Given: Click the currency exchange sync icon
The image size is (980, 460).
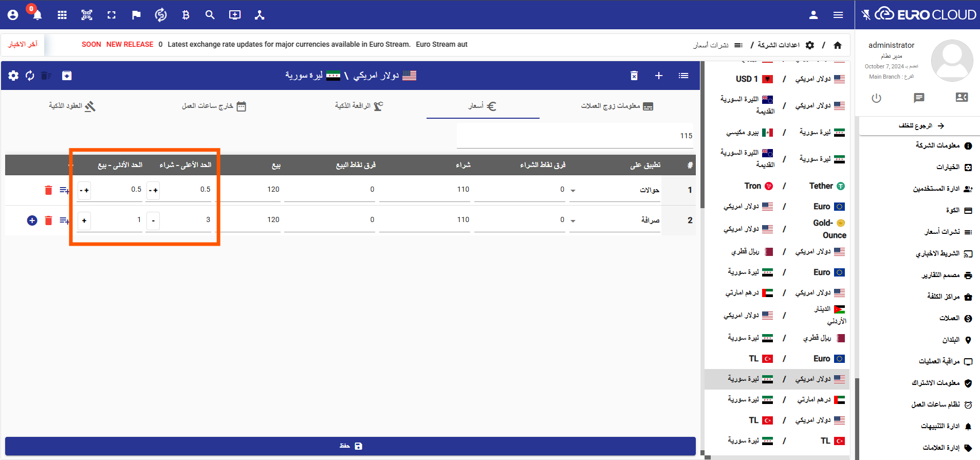Looking at the screenshot, I should point(161,15).
